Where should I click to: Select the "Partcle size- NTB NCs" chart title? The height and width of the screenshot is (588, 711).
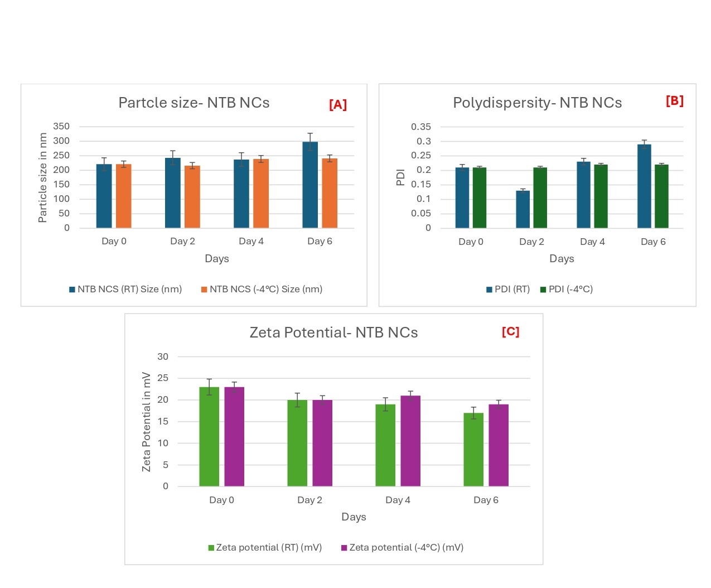pyautogui.click(x=194, y=103)
